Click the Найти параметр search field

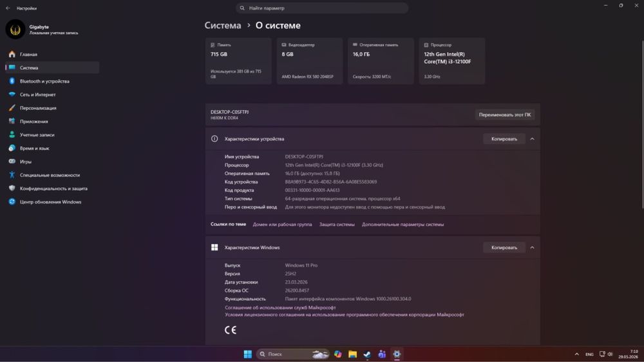tap(322, 8)
